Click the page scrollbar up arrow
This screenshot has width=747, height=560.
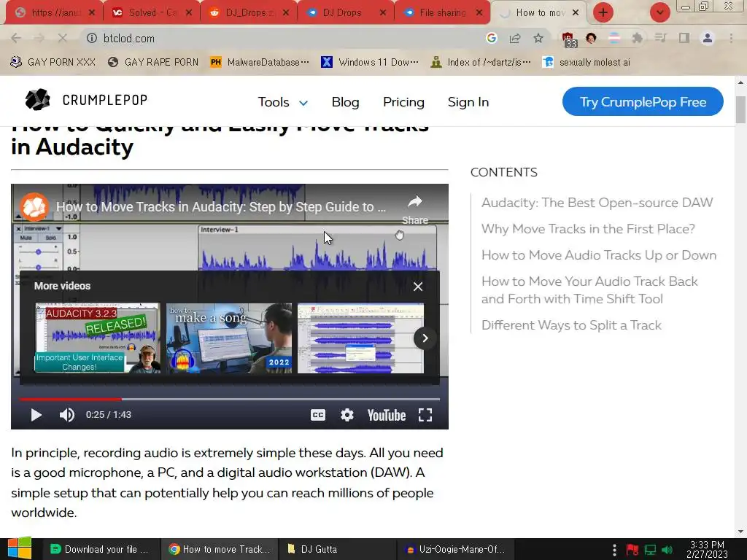(x=741, y=82)
